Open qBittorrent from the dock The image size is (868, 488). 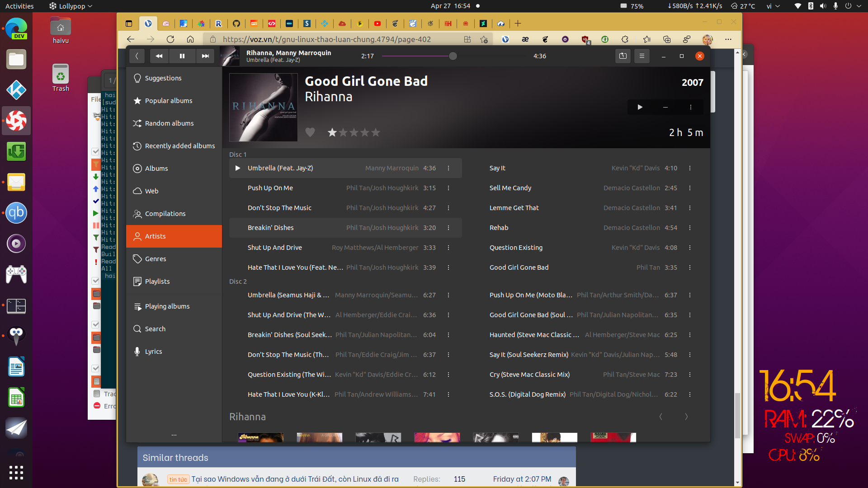click(x=16, y=213)
